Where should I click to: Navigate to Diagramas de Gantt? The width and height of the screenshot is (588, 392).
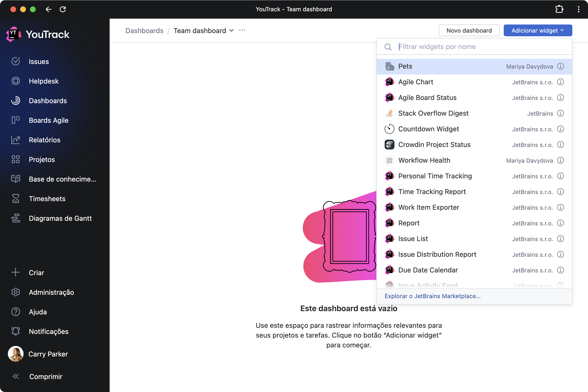[60, 218]
